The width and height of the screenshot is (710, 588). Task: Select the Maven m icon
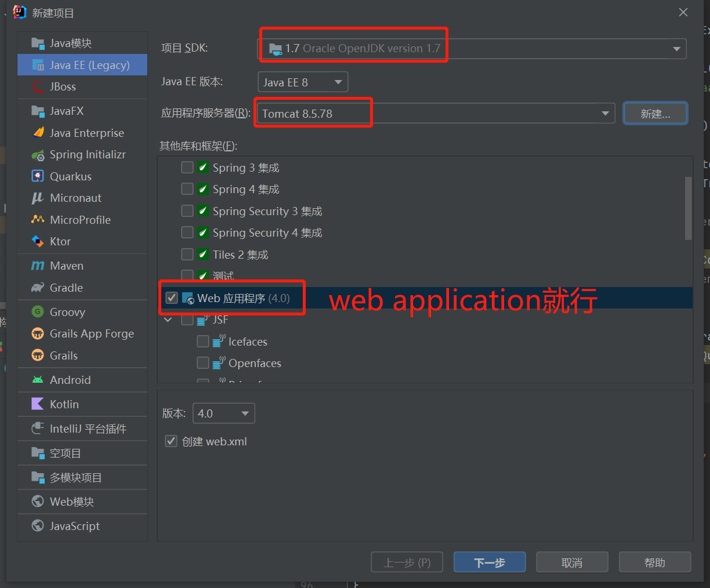[38, 266]
